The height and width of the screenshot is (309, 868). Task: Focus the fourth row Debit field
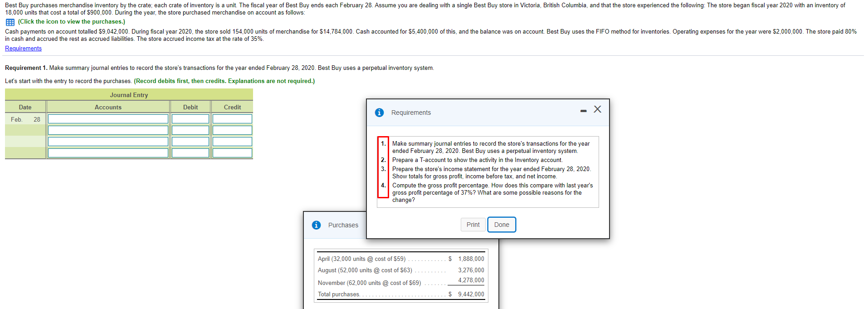pyautogui.click(x=190, y=153)
